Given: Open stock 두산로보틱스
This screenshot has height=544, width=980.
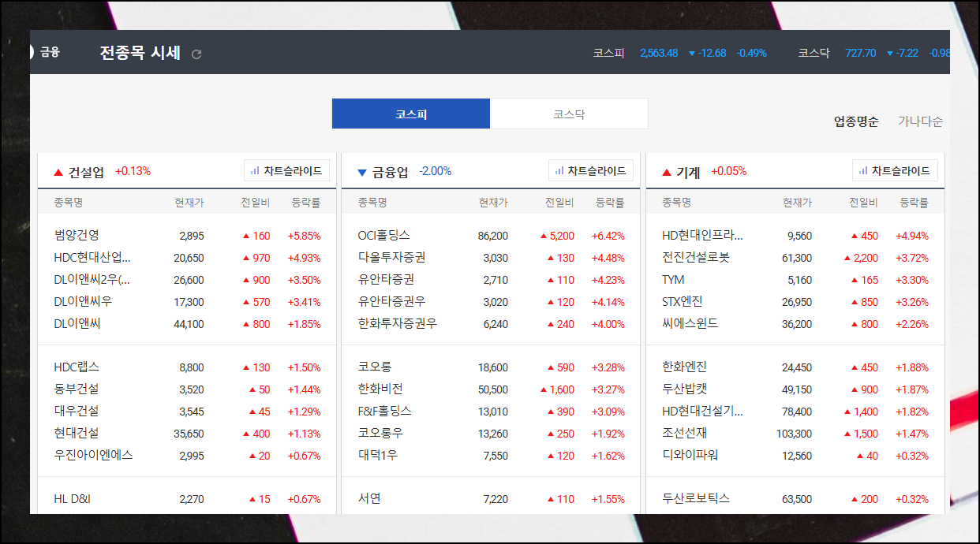Looking at the screenshot, I should [696, 499].
